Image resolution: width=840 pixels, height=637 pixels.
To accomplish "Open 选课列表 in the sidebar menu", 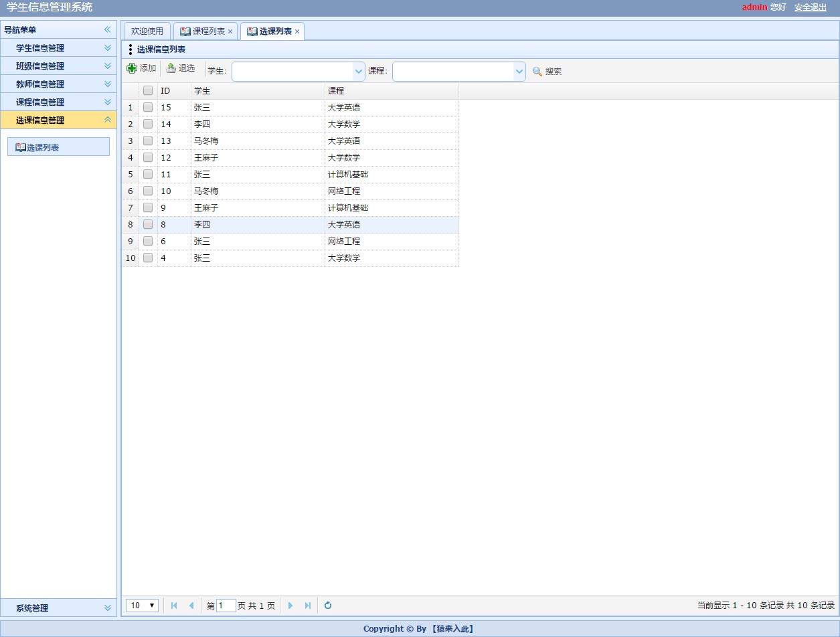I will click(x=58, y=147).
